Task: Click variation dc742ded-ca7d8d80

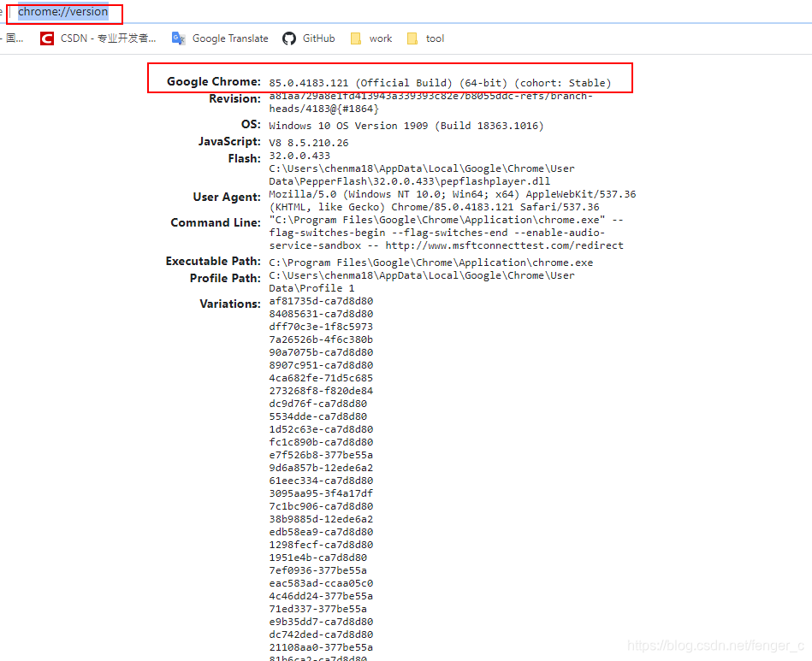Action: coord(321,634)
